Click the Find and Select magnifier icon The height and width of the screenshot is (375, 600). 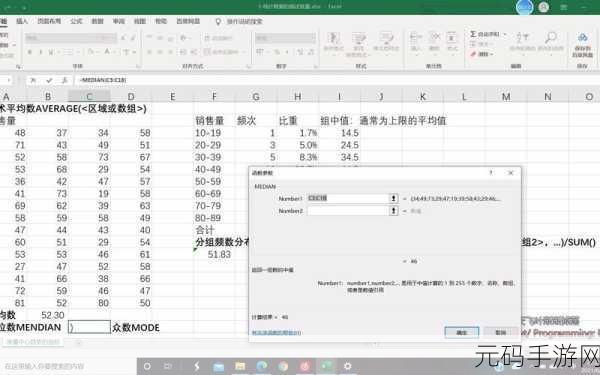550,38
